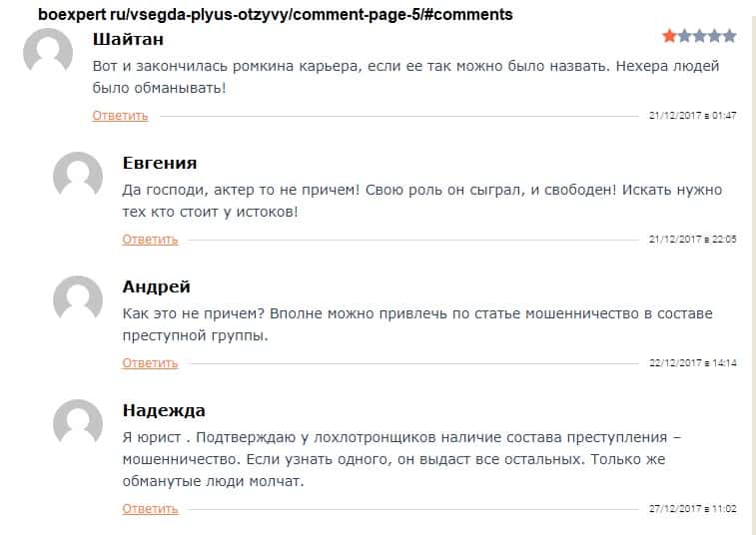Click the author name Надежда

(164, 410)
